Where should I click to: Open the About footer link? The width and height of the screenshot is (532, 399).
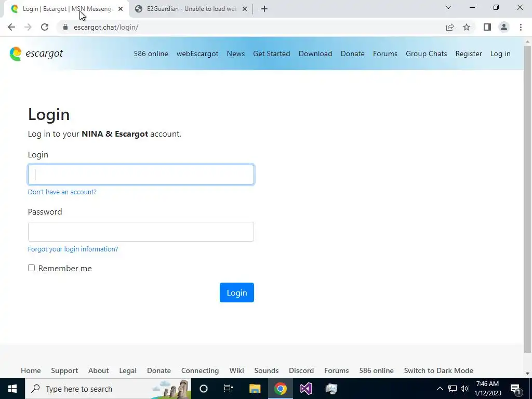click(x=98, y=370)
